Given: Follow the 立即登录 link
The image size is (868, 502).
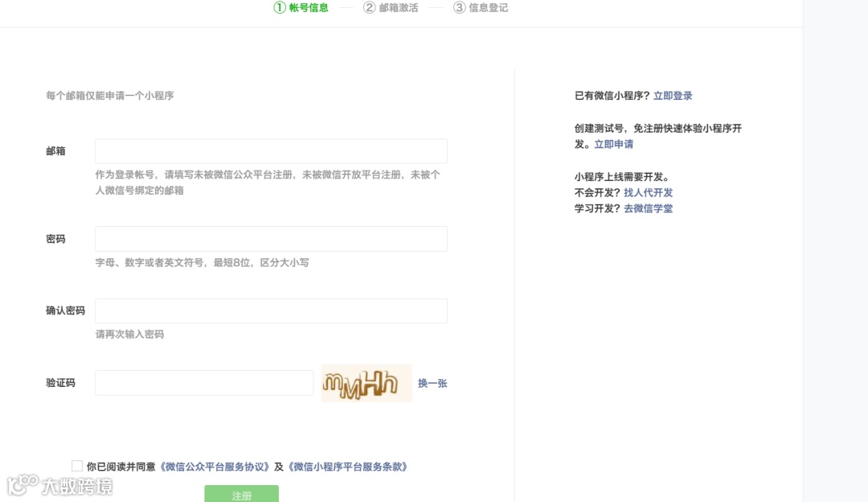Looking at the screenshot, I should (673, 95).
